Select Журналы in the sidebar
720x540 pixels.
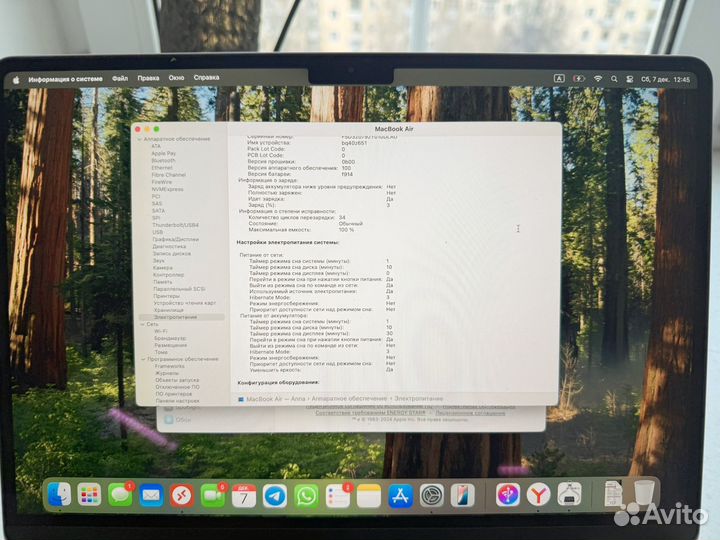pyautogui.click(x=167, y=373)
